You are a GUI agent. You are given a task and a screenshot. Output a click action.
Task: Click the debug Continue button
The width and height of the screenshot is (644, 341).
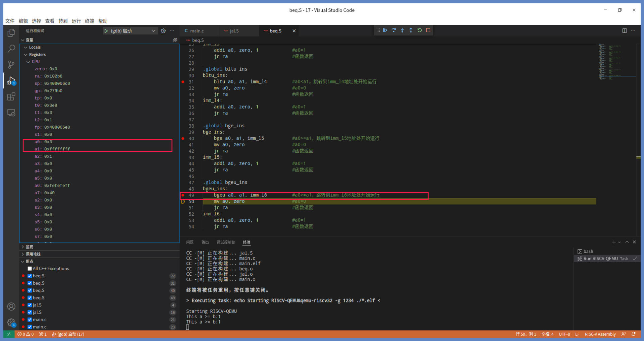[x=385, y=30]
